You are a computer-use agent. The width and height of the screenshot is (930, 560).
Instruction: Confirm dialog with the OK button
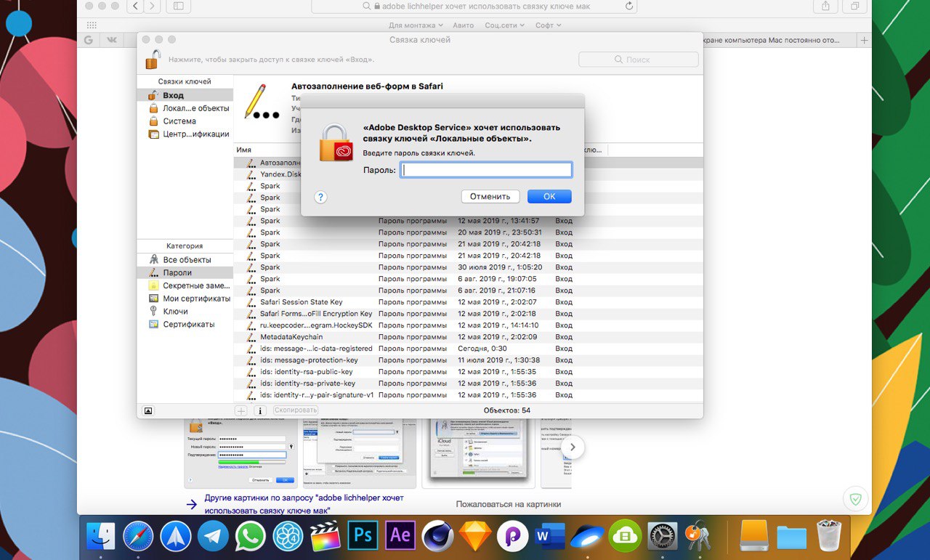click(x=549, y=197)
